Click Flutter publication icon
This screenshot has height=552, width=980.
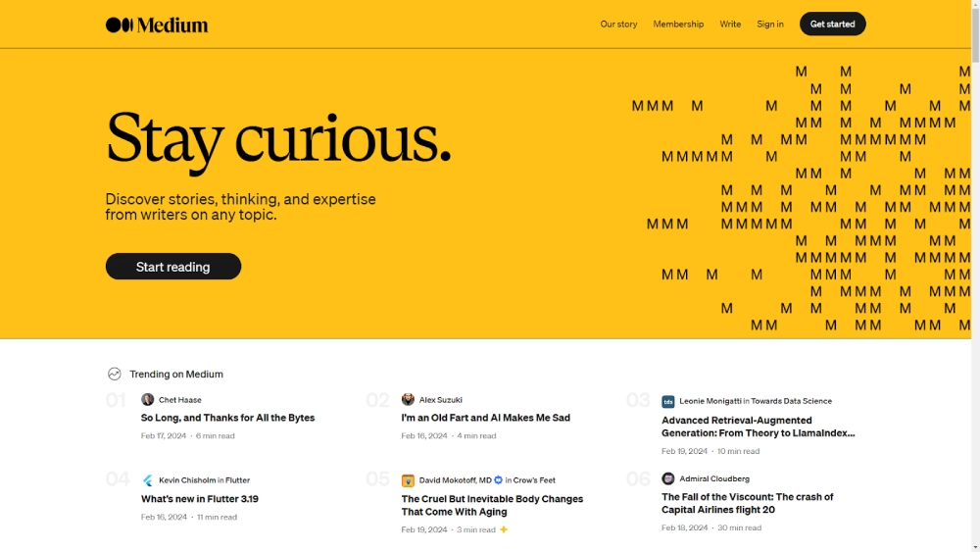click(x=148, y=480)
